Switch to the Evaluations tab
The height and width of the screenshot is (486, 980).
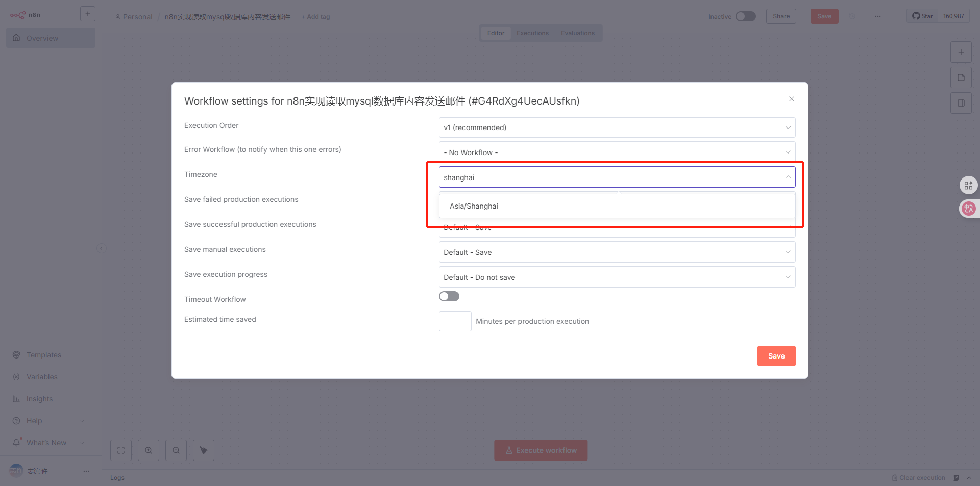click(x=577, y=33)
